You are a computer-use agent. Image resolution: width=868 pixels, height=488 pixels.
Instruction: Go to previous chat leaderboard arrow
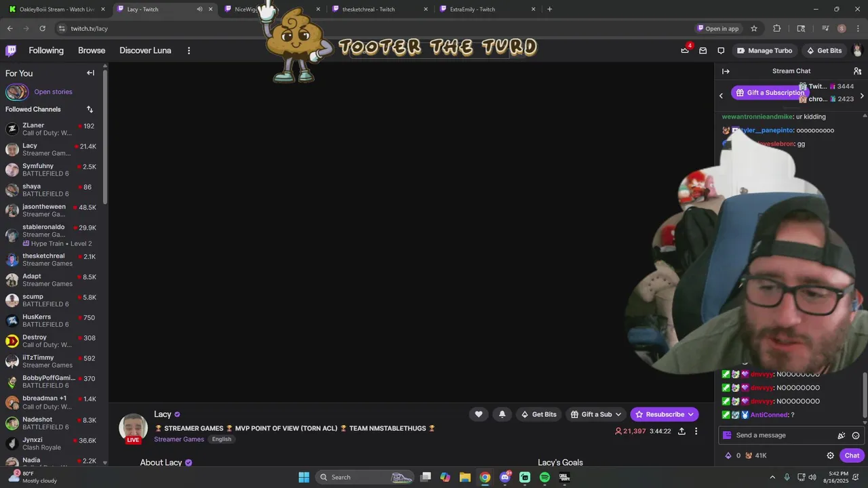coord(721,96)
